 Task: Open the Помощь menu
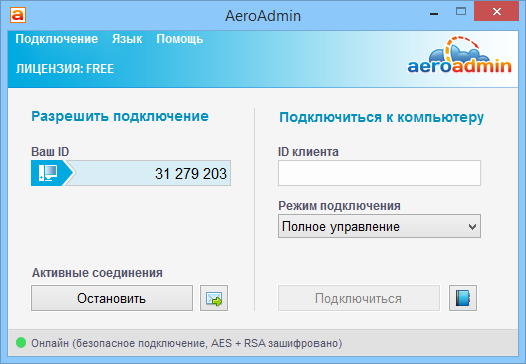[x=180, y=39]
